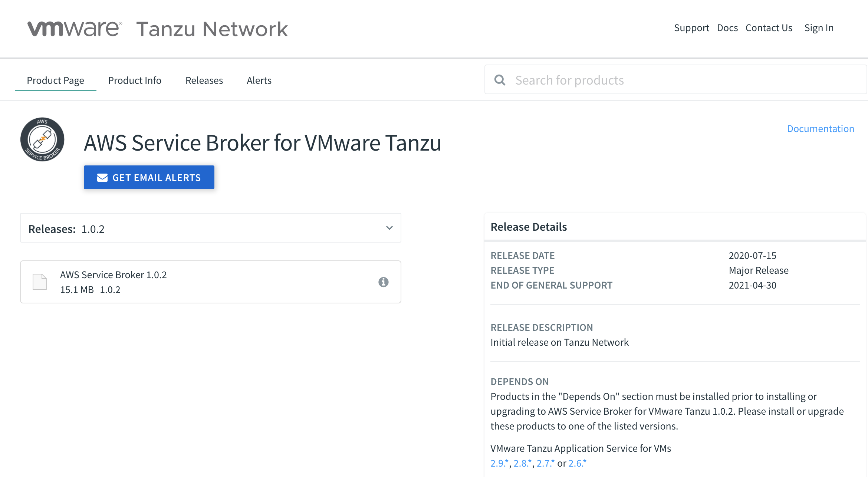This screenshot has width=868, height=477.
Task: Go to the Alerts tab
Action: [x=259, y=80]
